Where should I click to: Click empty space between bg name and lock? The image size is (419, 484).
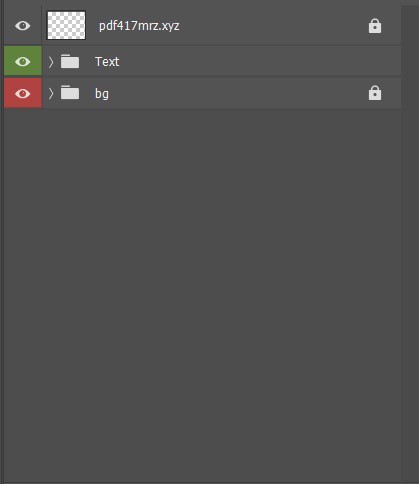point(238,94)
